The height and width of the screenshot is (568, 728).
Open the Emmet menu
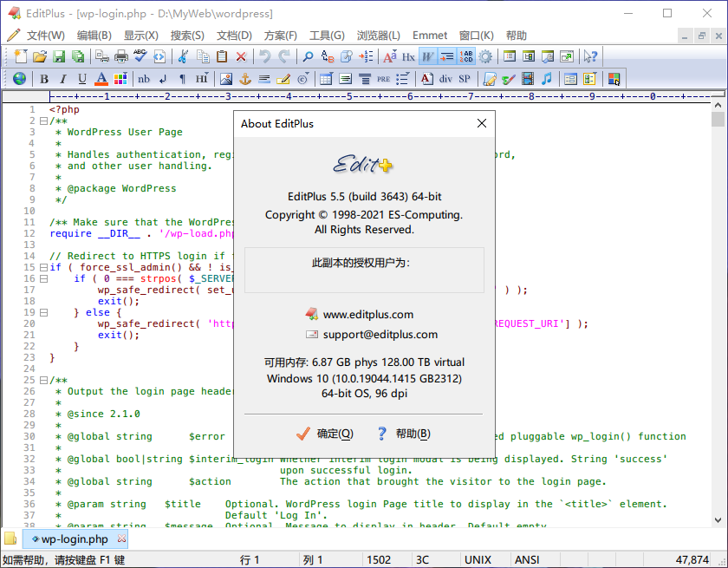click(430, 36)
